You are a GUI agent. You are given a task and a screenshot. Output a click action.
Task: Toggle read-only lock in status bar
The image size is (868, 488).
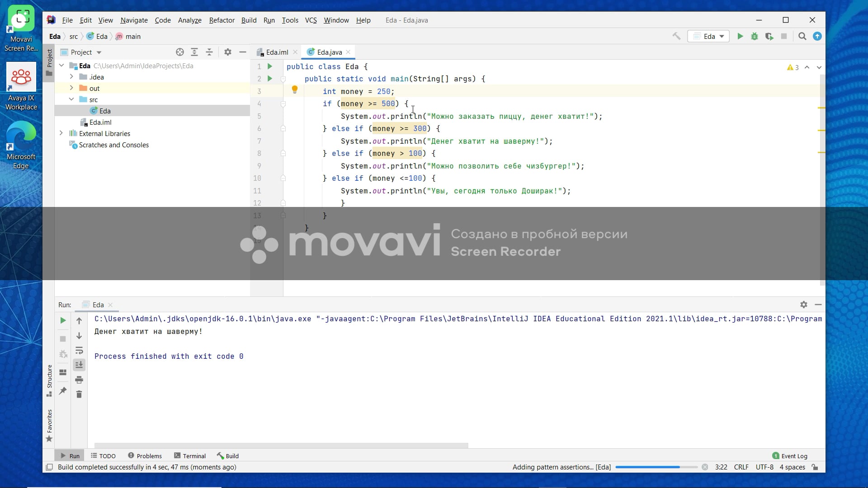(x=815, y=467)
